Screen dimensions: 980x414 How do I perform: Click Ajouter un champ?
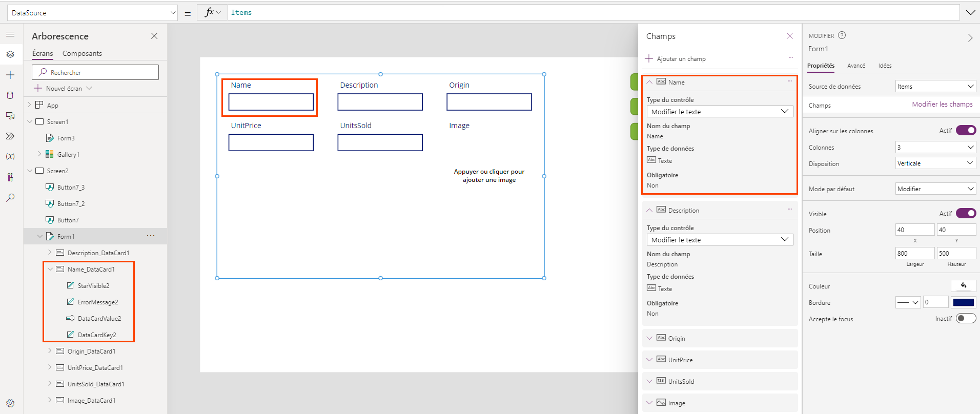tap(676, 58)
